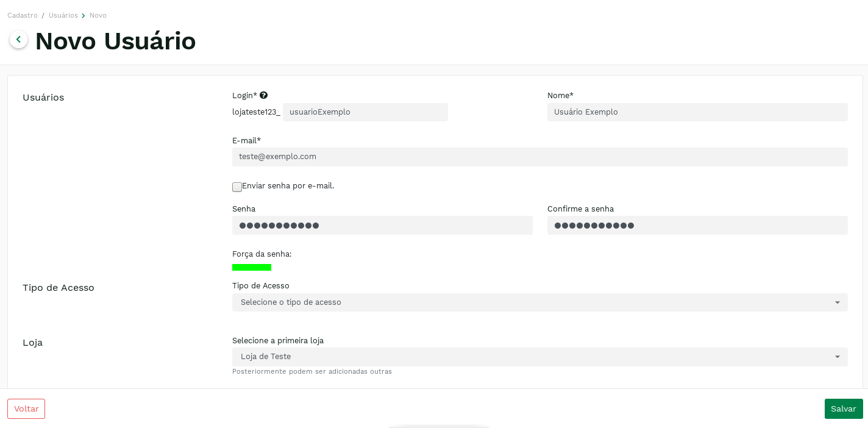
Task: Focus the Nome input field
Action: coord(697,112)
